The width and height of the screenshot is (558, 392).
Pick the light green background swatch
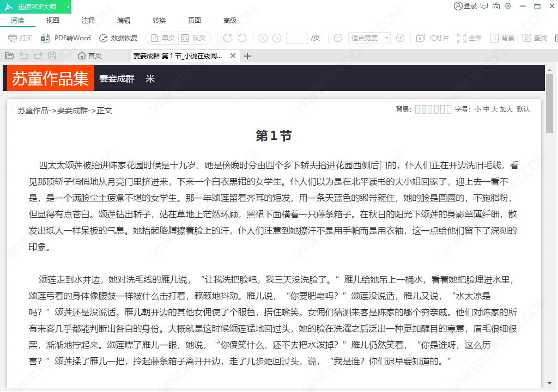[x=430, y=109]
